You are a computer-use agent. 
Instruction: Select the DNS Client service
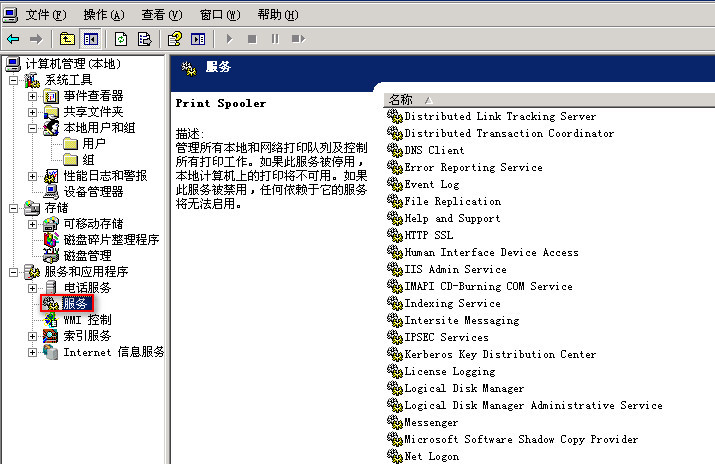click(x=434, y=150)
